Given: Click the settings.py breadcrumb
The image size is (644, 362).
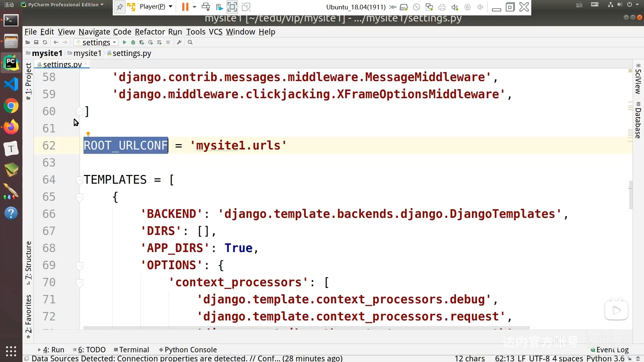Looking at the screenshot, I should [131, 53].
